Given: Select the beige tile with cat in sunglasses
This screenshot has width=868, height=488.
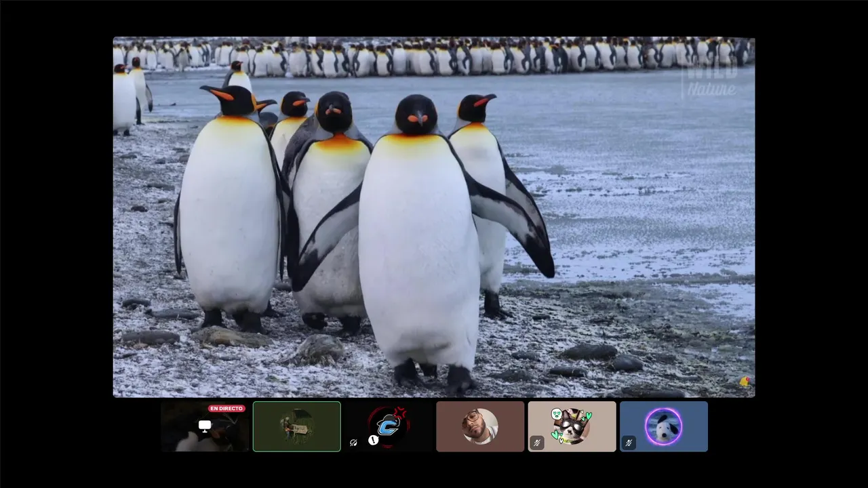Looking at the screenshot, I should [x=572, y=426].
